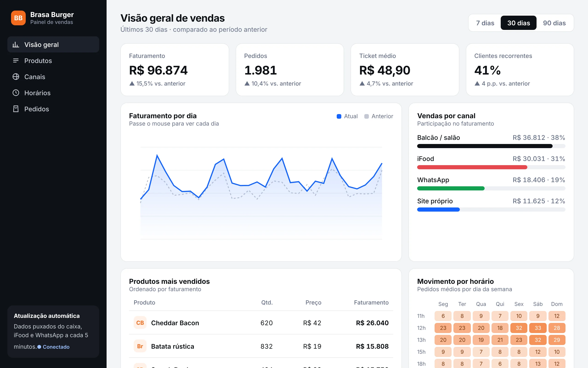Click the Br badge of Batata rústica
The image size is (588, 368).
(140, 346)
